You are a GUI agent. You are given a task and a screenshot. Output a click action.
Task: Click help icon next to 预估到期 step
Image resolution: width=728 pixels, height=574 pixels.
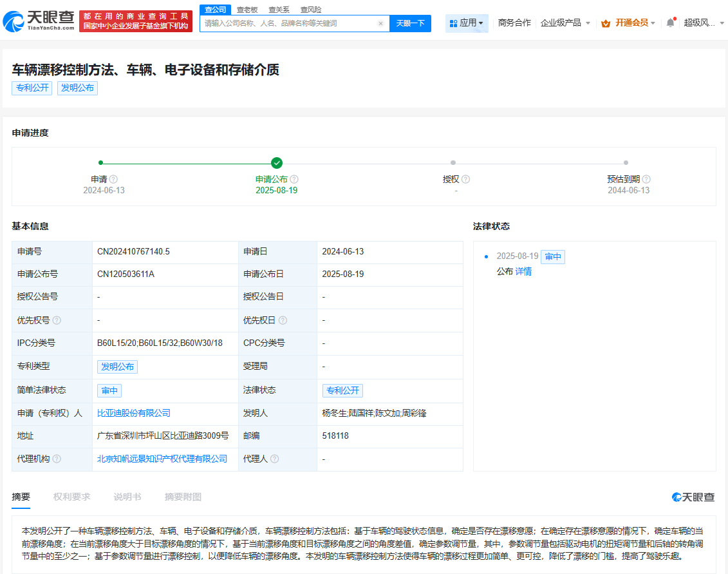click(646, 179)
